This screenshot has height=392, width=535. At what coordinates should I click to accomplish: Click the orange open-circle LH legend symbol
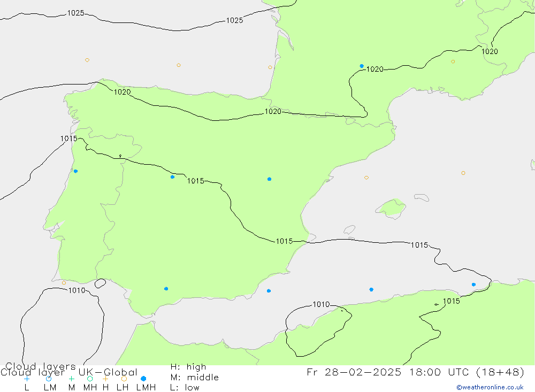[124, 379]
